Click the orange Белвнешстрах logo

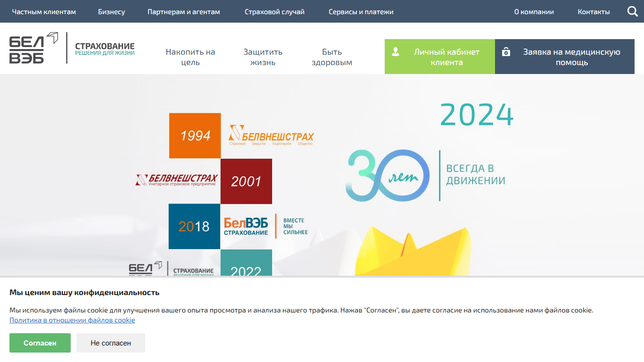pos(271,135)
